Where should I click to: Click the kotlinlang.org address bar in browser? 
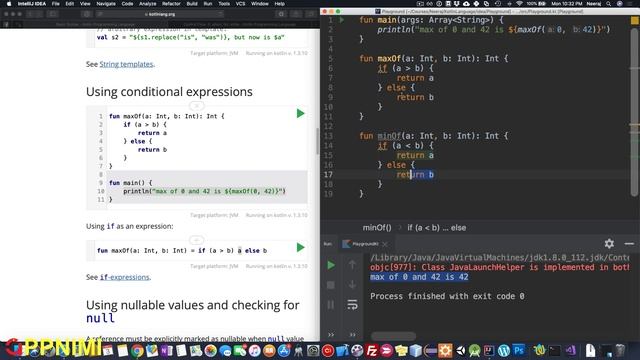[x=160, y=14]
